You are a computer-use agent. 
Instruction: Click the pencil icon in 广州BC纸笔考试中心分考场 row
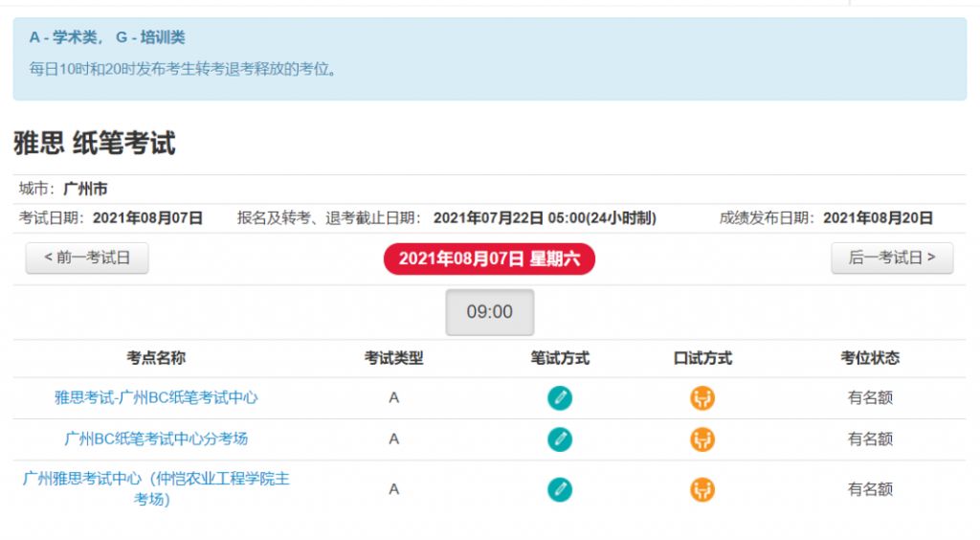[559, 439]
